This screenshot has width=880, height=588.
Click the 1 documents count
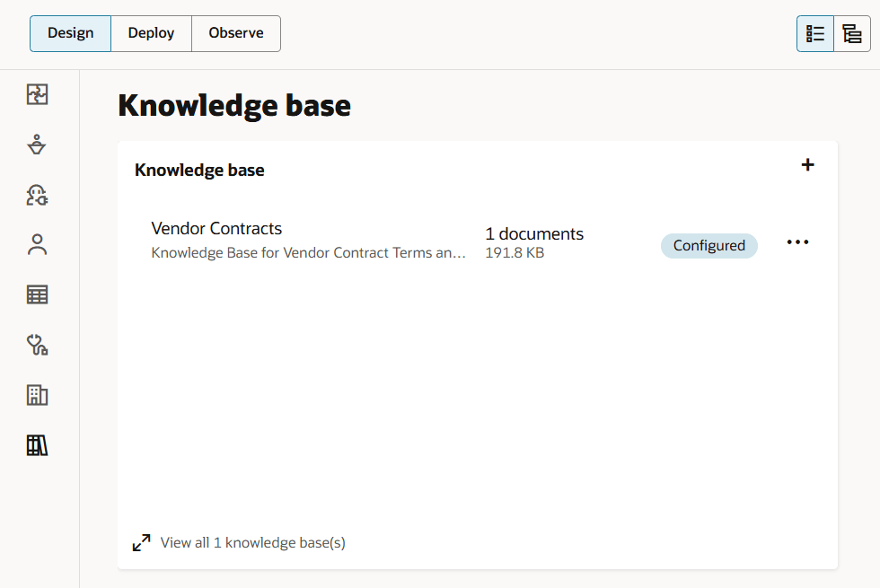click(534, 233)
